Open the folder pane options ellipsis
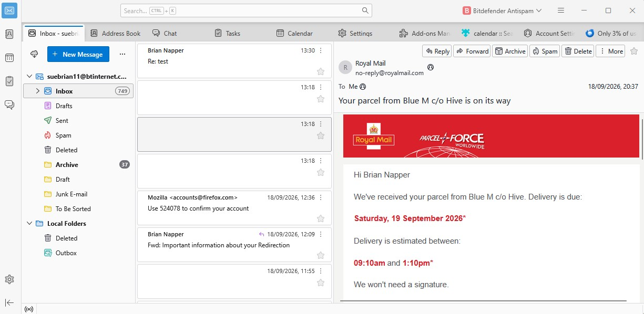 122,54
